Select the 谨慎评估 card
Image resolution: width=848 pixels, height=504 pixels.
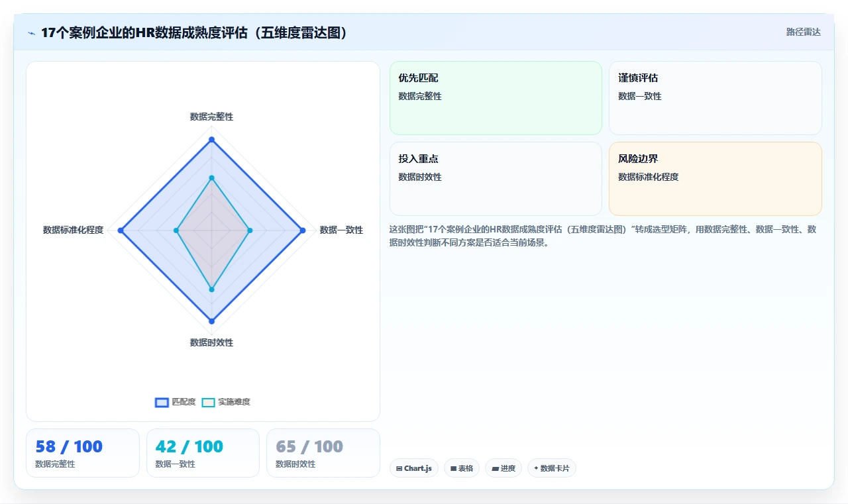(715, 98)
